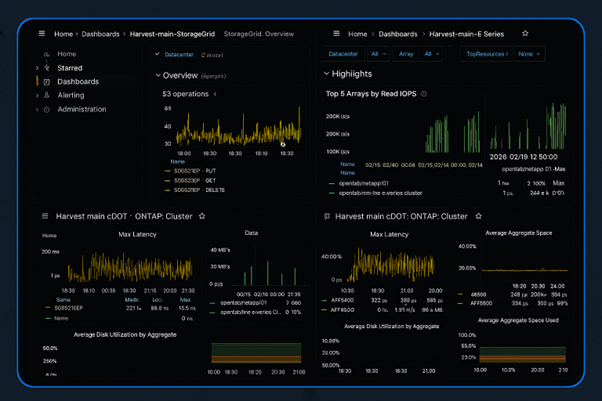Star the bottom-left Harvest main cDOT ONTAP: Cluster dashboard
This screenshot has width=602, height=401.
[202, 216]
